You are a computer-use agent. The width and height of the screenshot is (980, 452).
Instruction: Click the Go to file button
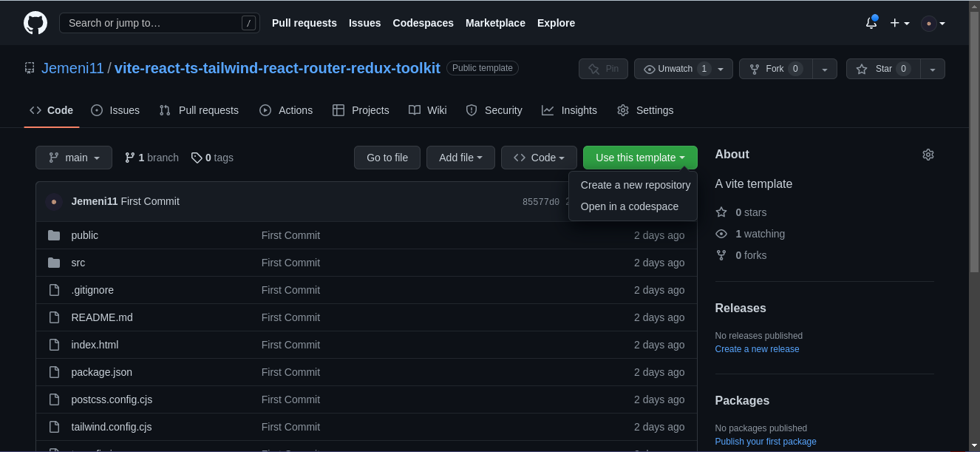387,158
